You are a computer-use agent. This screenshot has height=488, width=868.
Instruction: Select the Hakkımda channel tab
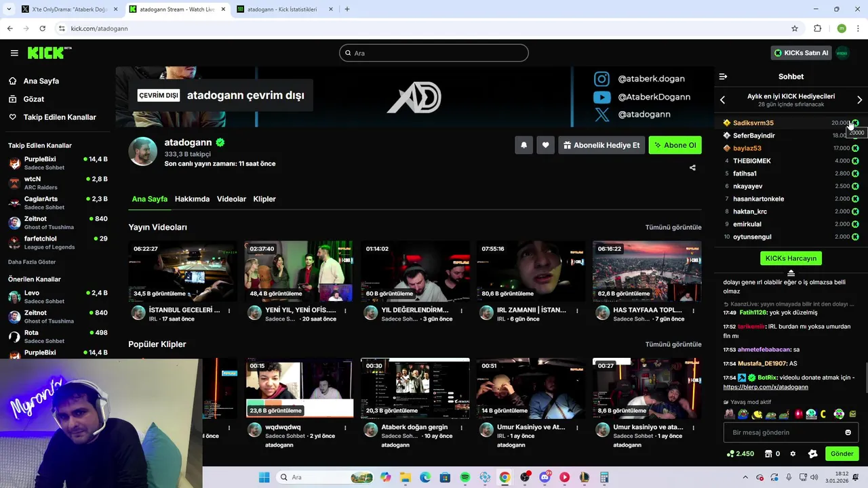(192, 199)
